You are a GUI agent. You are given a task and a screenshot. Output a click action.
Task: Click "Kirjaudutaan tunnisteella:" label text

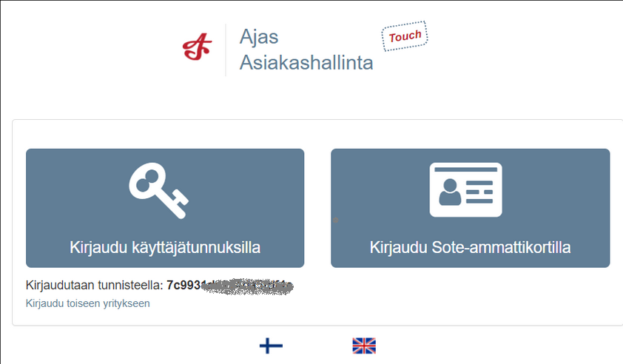coord(94,286)
